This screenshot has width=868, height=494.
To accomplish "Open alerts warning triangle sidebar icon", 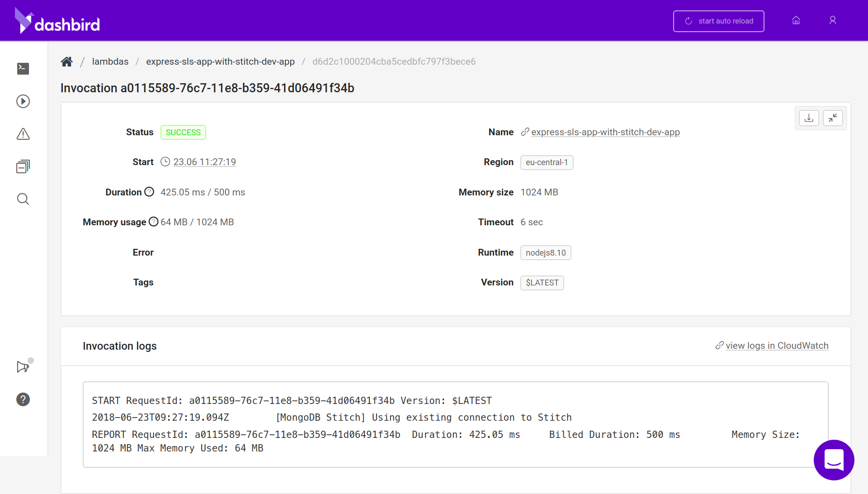I will [23, 134].
